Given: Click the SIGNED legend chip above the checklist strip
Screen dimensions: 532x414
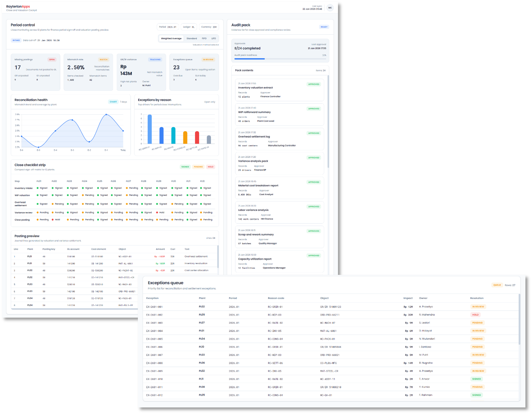Looking at the screenshot, I should [x=185, y=167].
